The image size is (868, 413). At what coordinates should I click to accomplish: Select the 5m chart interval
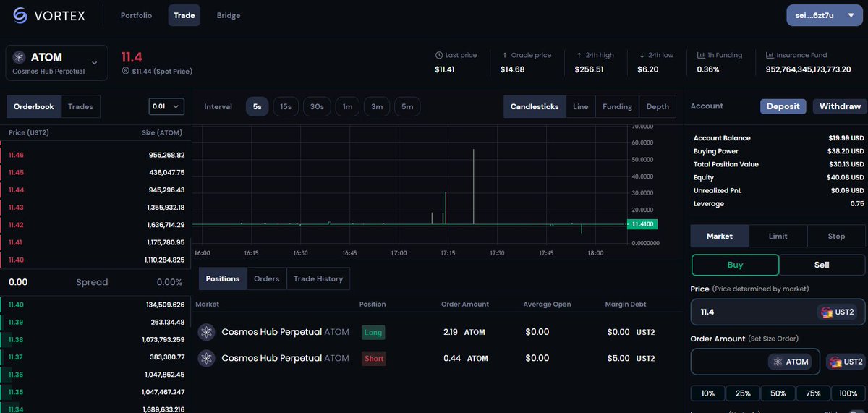[x=407, y=106]
